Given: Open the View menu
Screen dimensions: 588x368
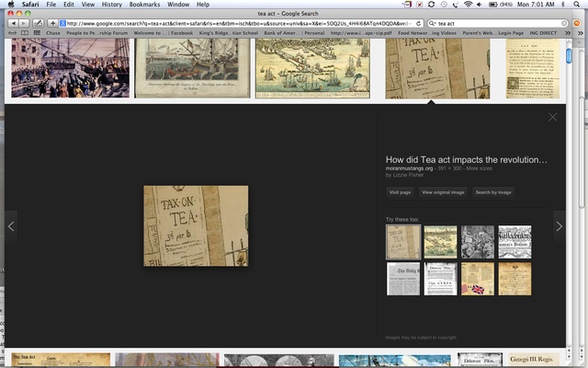Looking at the screenshot, I should point(88,5).
